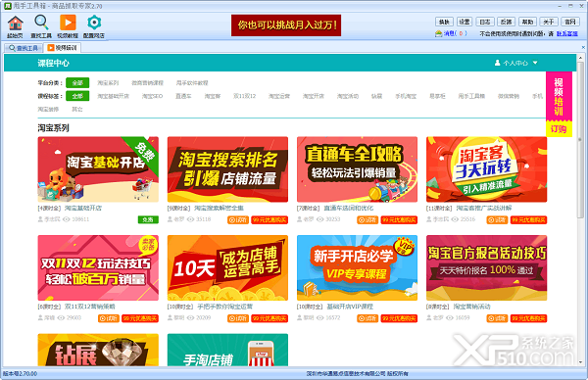
Task: Filter by the 淘宝活动 tag
Action: tap(348, 96)
